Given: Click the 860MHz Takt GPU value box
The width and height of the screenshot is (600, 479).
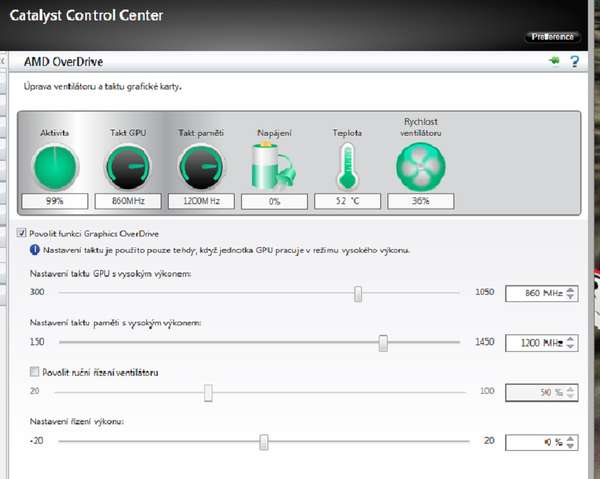Looking at the screenshot, I should click(128, 201).
